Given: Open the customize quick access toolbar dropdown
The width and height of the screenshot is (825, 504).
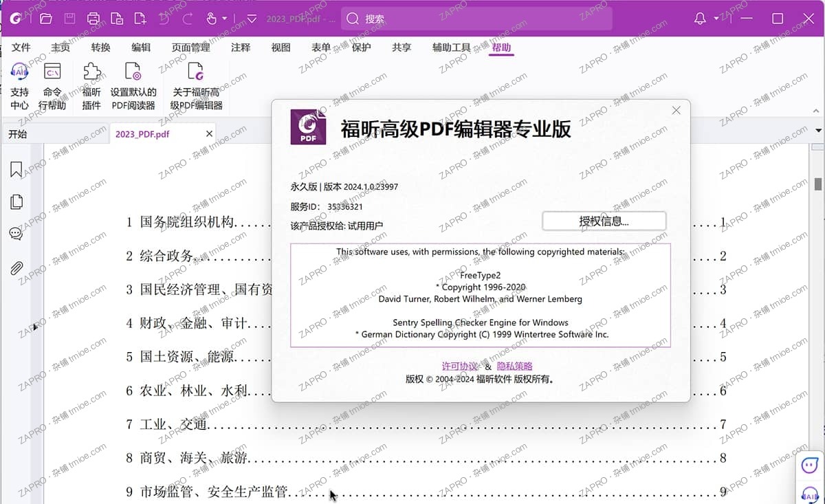Looking at the screenshot, I should (x=252, y=19).
